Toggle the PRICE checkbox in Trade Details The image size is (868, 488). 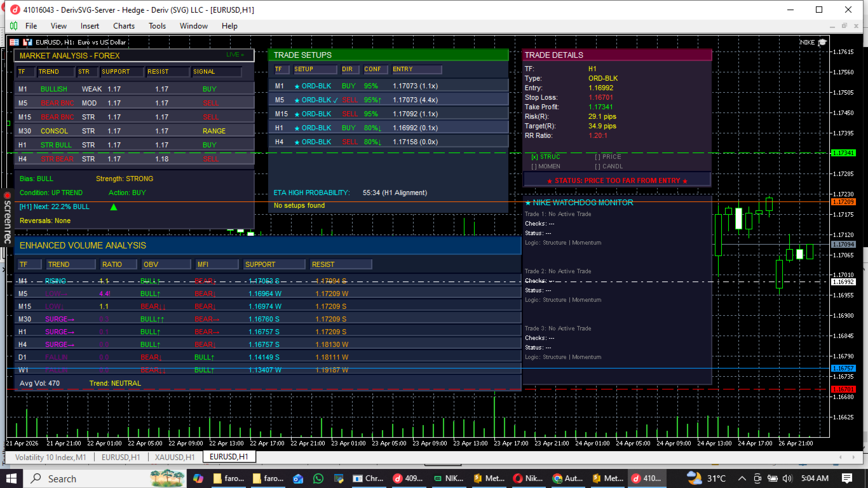(x=608, y=156)
